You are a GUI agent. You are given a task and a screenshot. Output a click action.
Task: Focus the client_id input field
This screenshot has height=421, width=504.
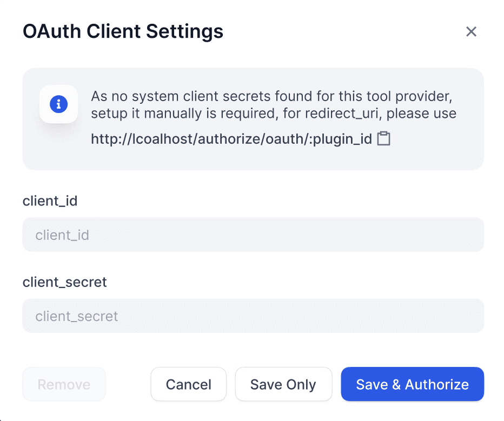(x=253, y=235)
